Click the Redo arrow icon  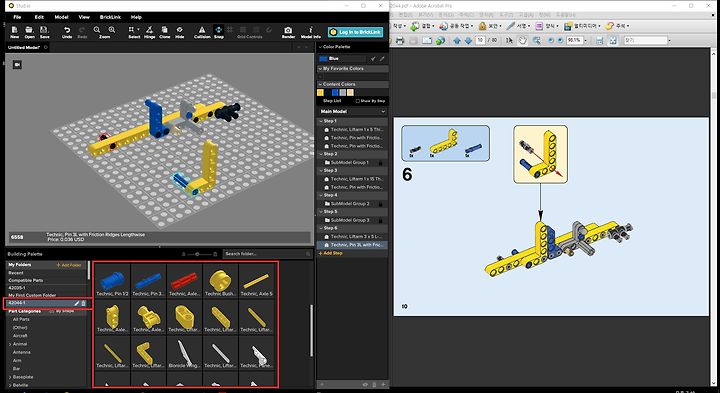pyautogui.click(x=82, y=30)
